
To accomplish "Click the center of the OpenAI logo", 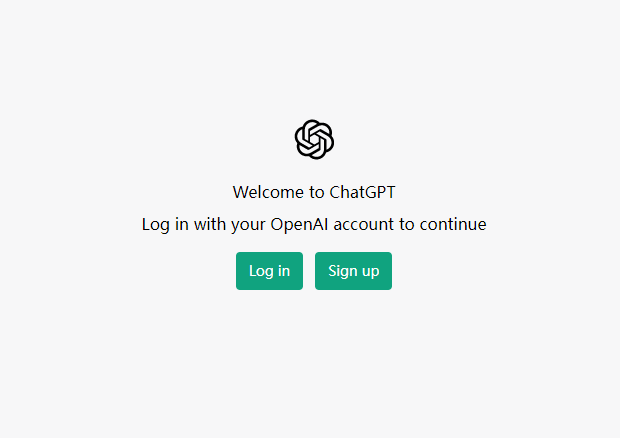I will coord(314,140).
